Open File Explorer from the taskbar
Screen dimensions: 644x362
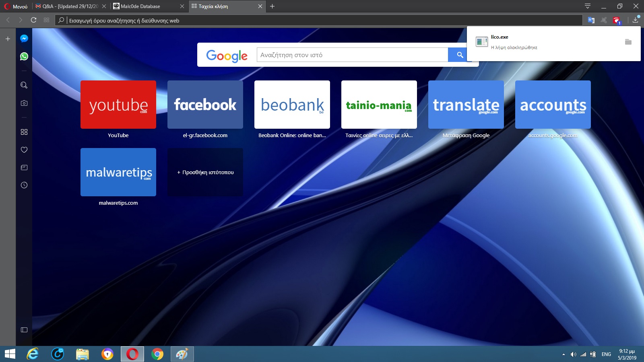83,354
